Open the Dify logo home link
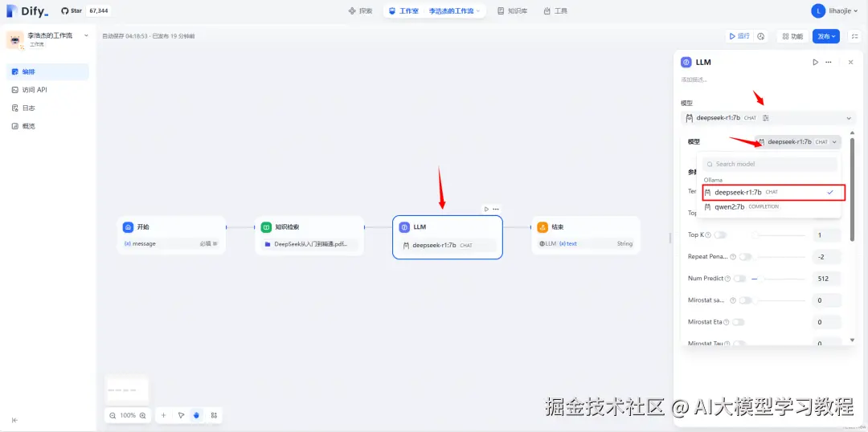The image size is (868, 432). [x=27, y=11]
